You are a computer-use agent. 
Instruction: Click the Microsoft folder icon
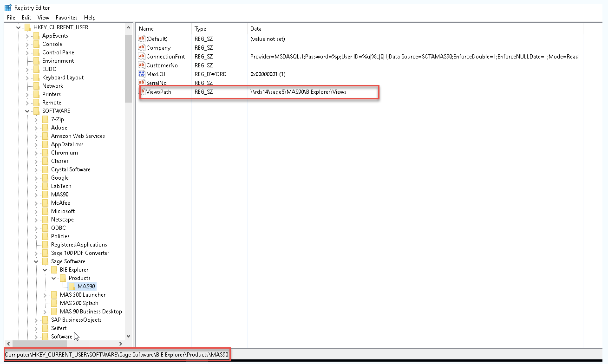pos(45,211)
